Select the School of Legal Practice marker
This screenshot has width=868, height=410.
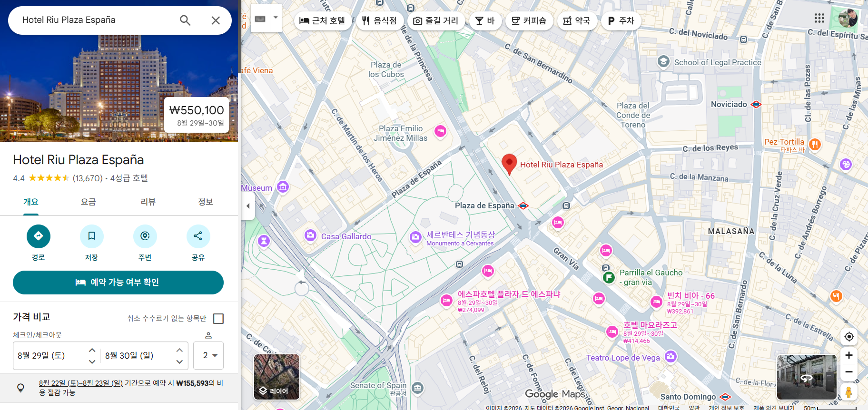pos(663,61)
